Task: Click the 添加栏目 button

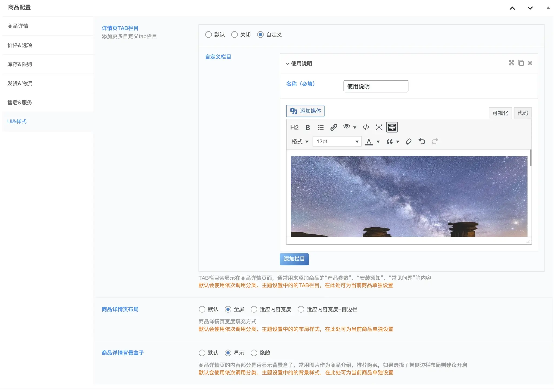Action: (x=294, y=259)
